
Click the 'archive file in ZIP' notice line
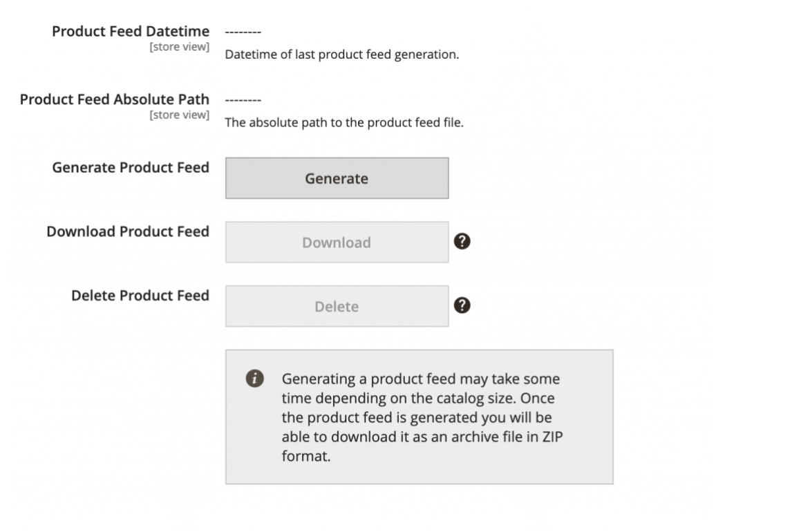(422, 437)
